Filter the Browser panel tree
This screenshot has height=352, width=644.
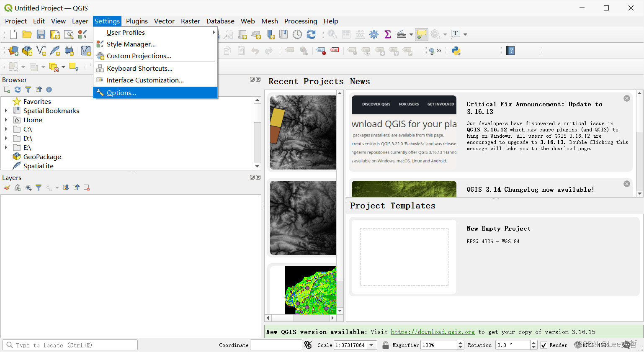pyautogui.click(x=28, y=90)
